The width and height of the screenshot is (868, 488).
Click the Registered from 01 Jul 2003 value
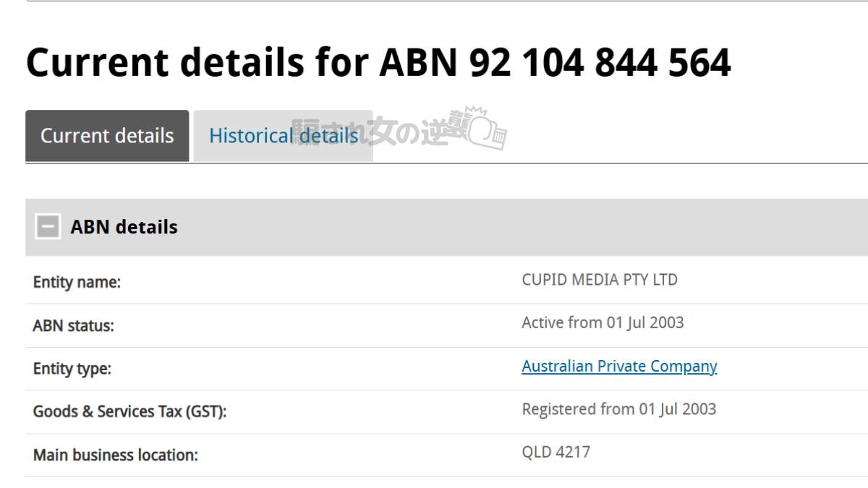pos(619,409)
